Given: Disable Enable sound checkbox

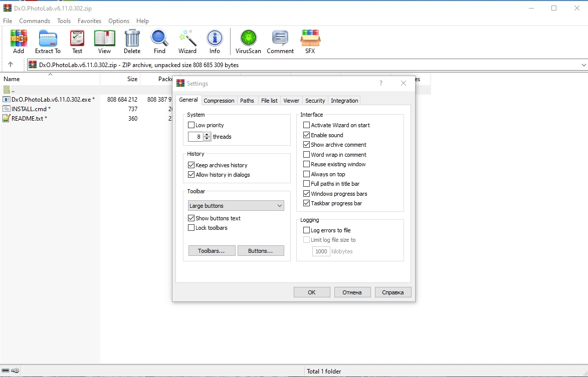Looking at the screenshot, I should click(306, 135).
